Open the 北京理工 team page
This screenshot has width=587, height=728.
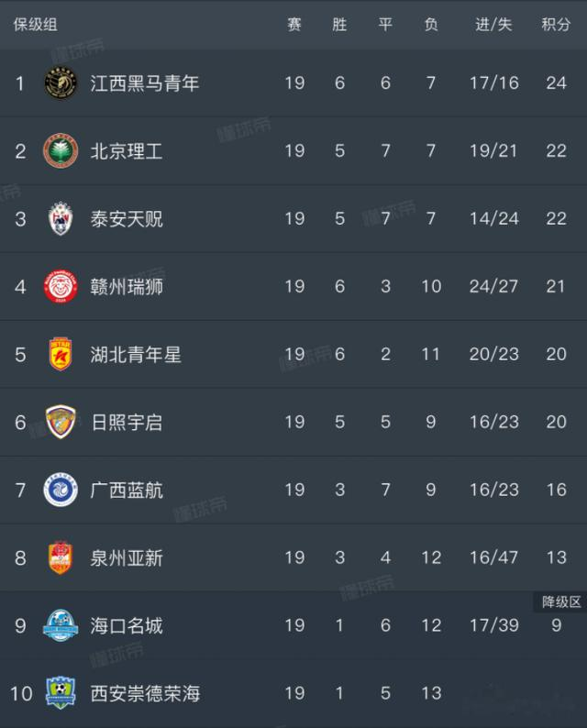(x=127, y=151)
